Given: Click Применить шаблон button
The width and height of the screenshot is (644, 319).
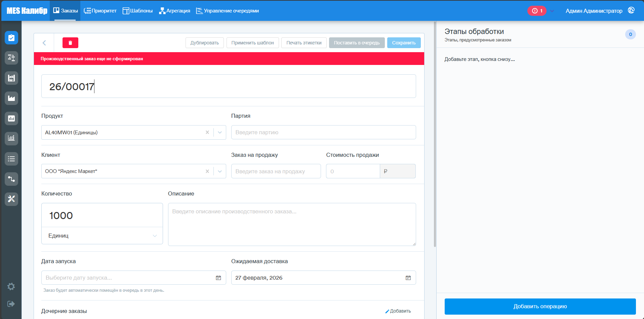Looking at the screenshot, I should pos(252,43).
